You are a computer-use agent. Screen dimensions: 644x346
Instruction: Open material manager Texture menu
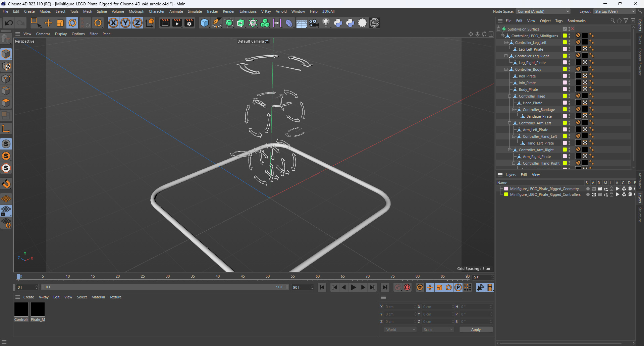pos(115,297)
